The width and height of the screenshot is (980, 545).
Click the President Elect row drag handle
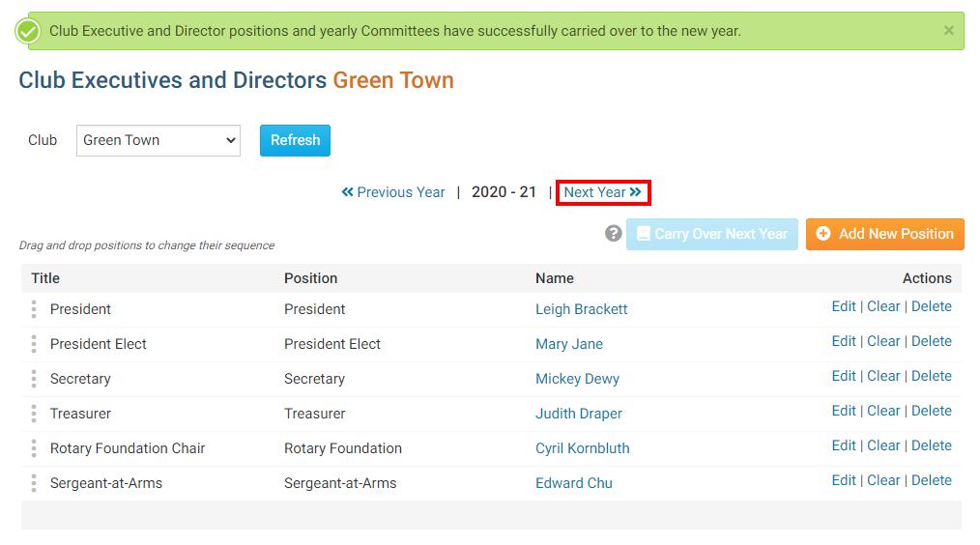pos(34,344)
